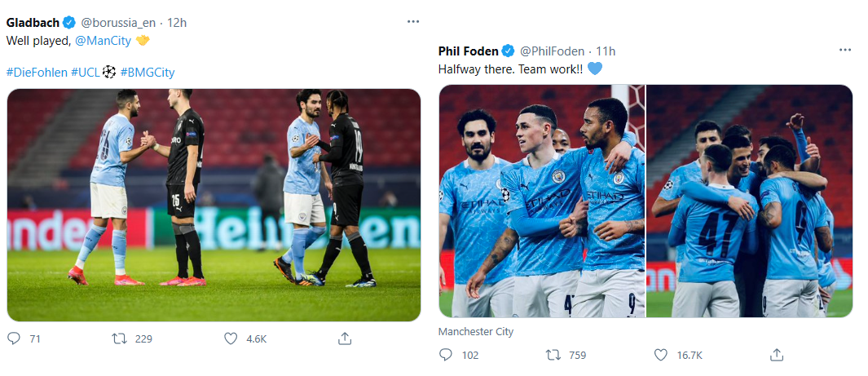Like Phil Foden's tweet
Viewport: 868px width, 376px height.
tap(663, 355)
